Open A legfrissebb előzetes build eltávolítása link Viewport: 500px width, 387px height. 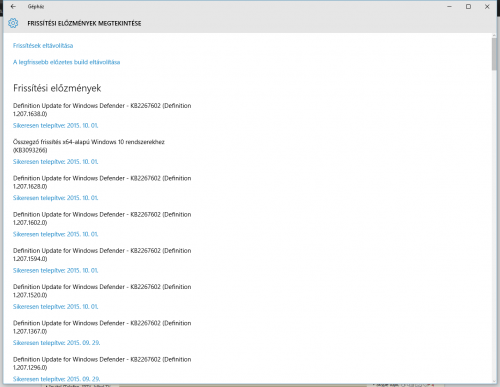click(66, 62)
